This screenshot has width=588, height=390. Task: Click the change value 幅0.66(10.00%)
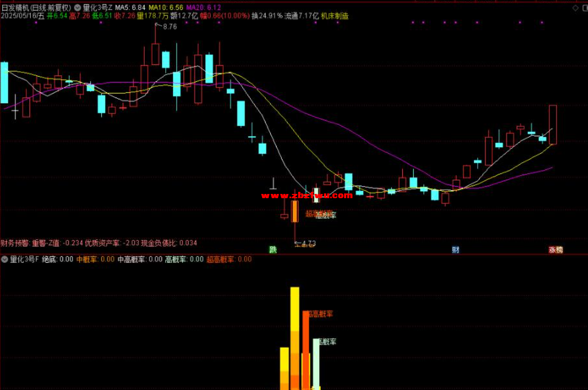[225, 16]
